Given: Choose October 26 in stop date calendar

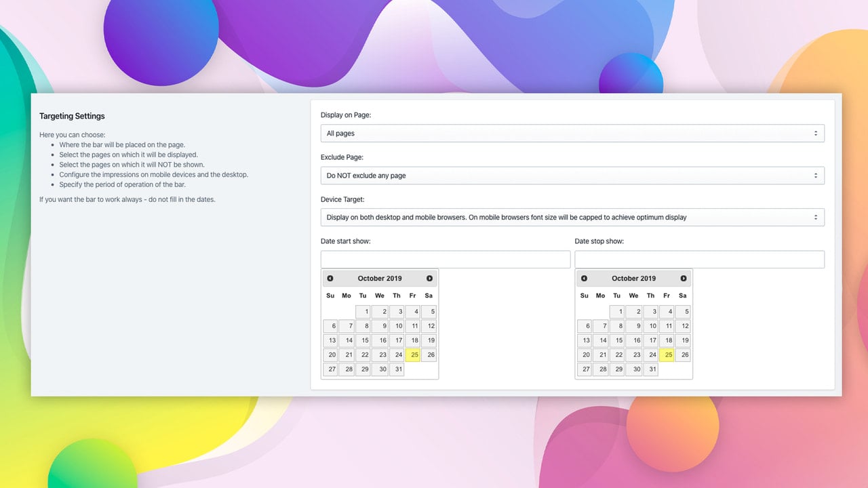Looking at the screenshot, I should click(683, 354).
